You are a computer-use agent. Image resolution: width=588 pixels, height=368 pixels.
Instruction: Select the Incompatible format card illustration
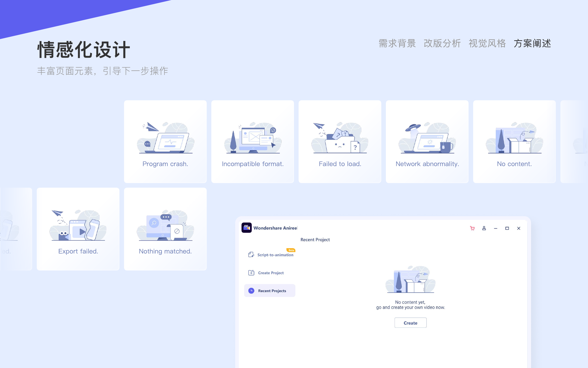click(x=253, y=138)
